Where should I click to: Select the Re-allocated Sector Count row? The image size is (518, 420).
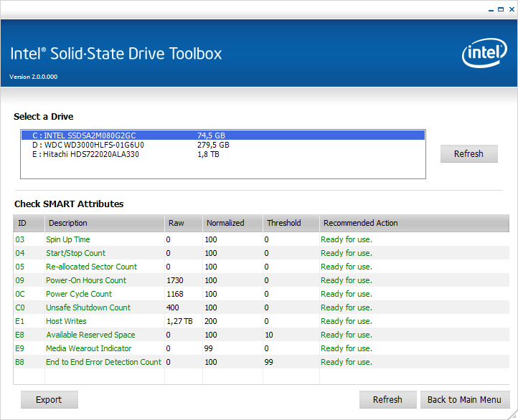[261, 267]
